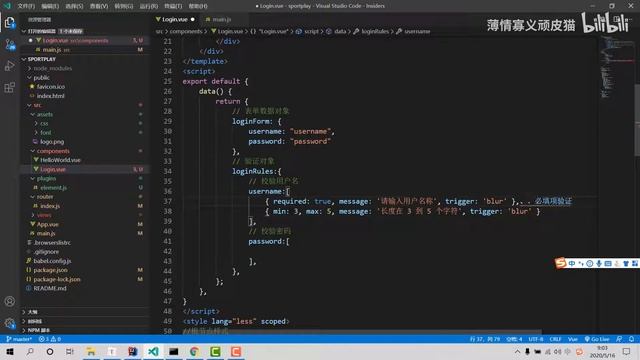
Task: Open the 查看(V) menu
Action: [x=99, y=6]
